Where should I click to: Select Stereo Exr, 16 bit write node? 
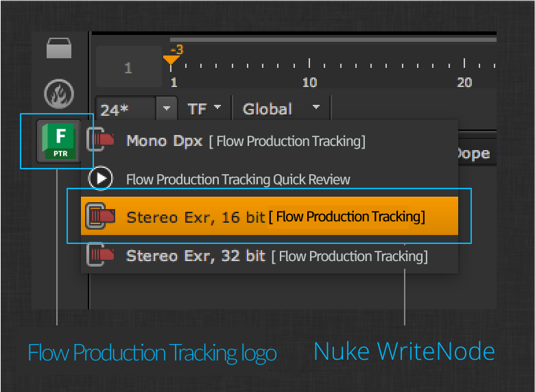[x=270, y=216]
